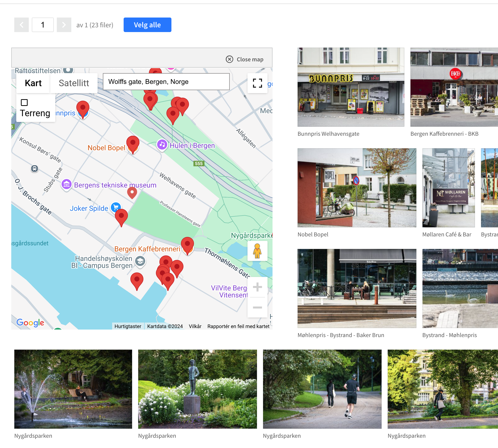Click the Nobel Bopel caption under photo

tap(313, 234)
